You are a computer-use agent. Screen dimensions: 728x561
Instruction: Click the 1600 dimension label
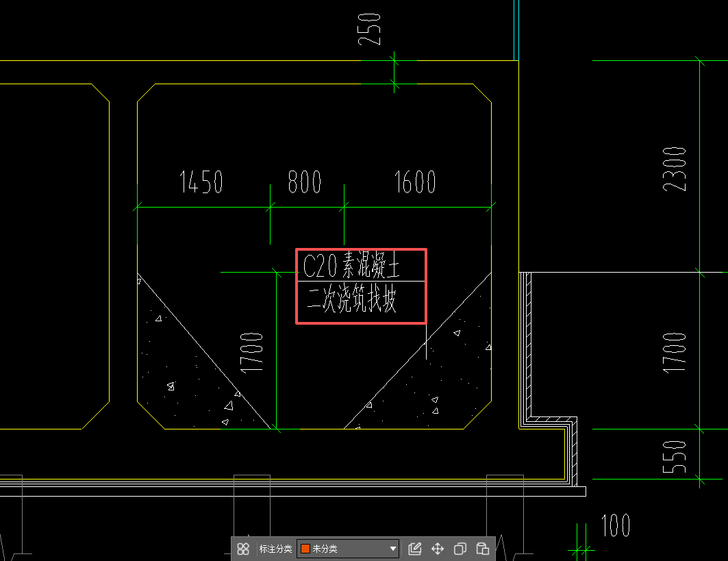[x=415, y=182]
